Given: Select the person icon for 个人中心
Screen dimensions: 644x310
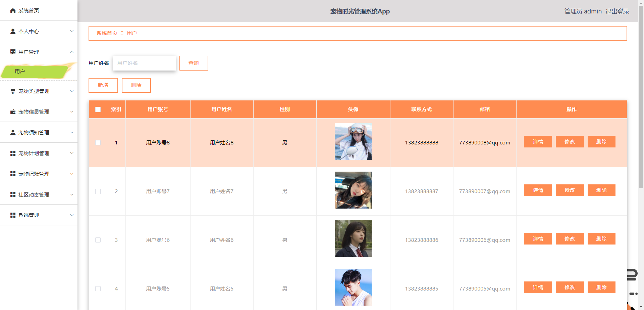Looking at the screenshot, I should tap(13, 31).
